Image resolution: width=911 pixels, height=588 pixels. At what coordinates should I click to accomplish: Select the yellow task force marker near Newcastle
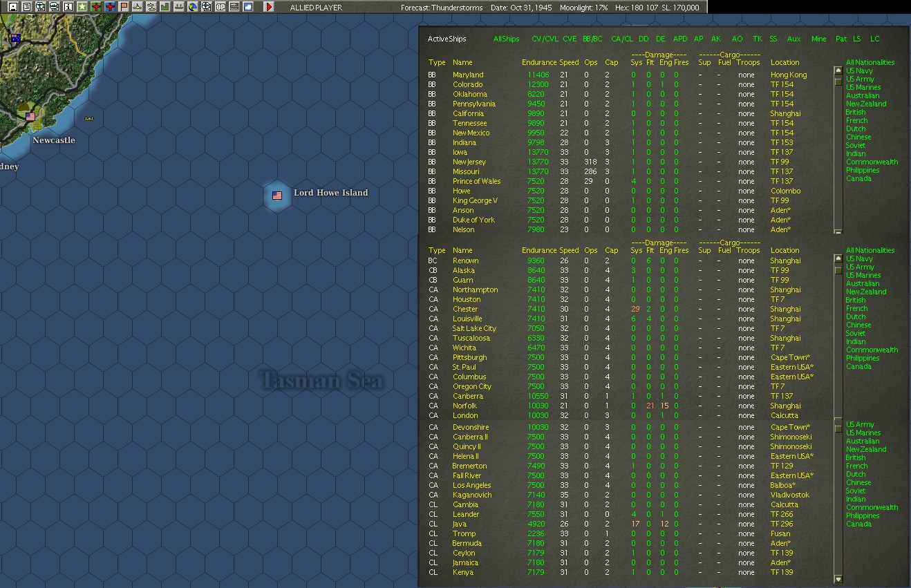pos(89,118)
